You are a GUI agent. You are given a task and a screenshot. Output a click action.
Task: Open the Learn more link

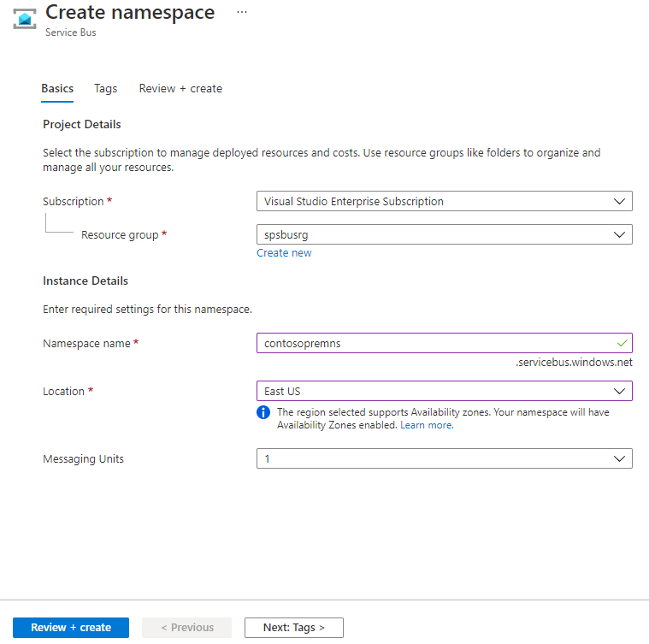[x=427, y=425]
